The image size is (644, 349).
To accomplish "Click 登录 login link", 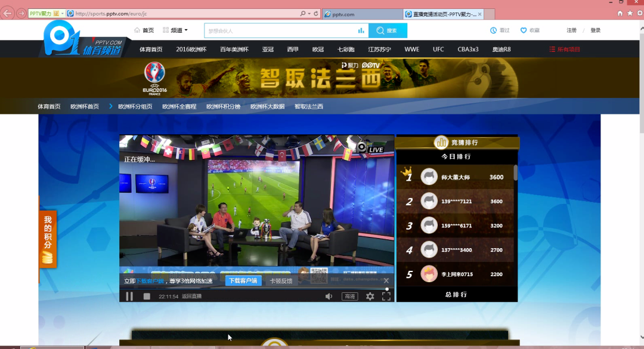I will (595, 30).
